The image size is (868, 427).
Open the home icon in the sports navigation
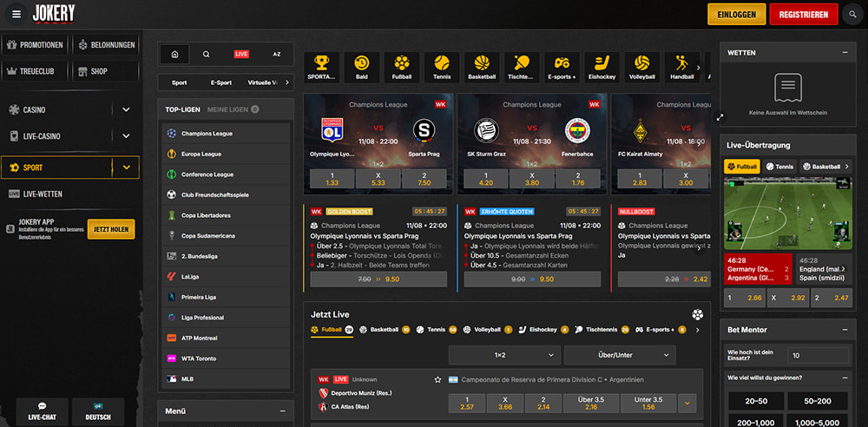click(175, 55)
